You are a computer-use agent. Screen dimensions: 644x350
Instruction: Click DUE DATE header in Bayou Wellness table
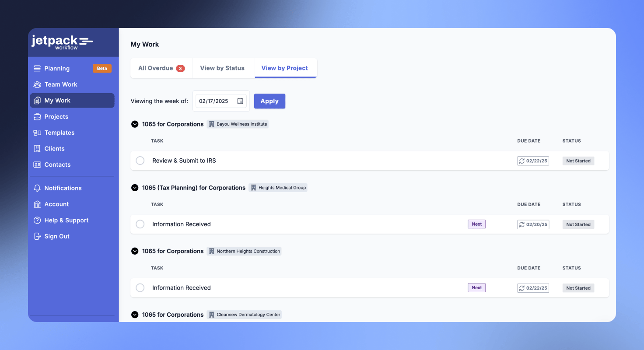tap(528, 141)
